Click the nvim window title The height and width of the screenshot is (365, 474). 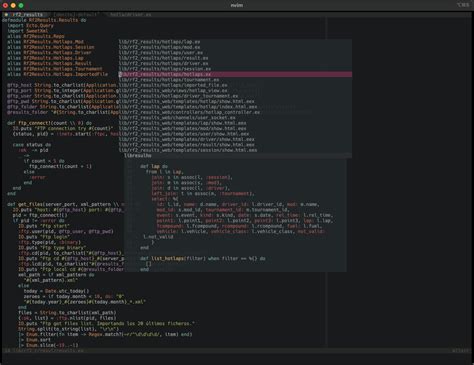[237, 5]
